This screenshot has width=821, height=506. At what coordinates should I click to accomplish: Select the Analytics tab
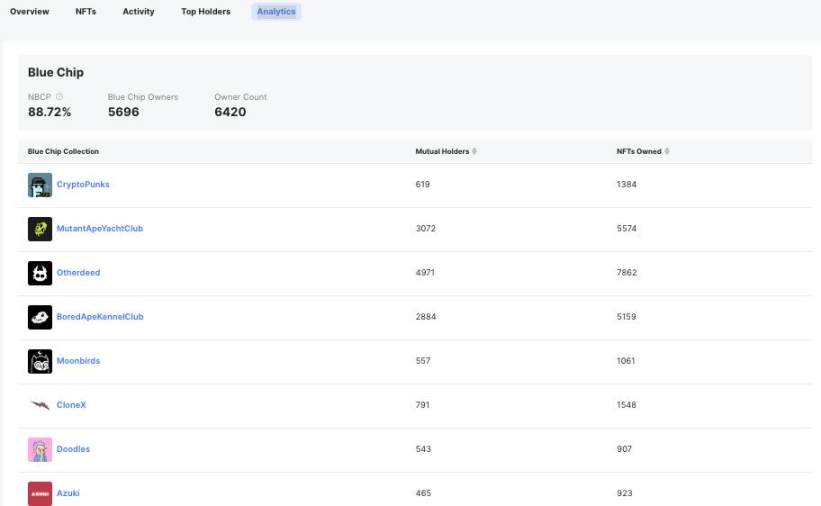point(276,12)
